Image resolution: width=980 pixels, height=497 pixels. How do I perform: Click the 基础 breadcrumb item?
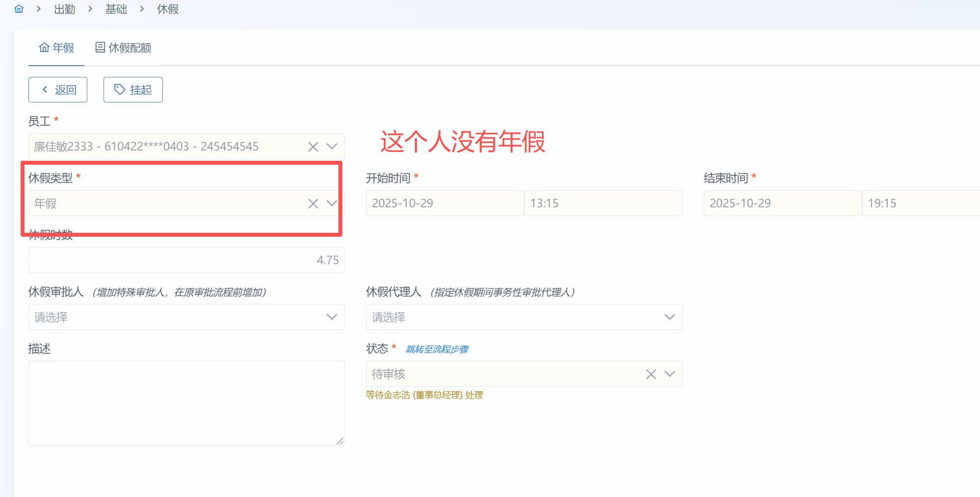[x=116, y=9]
